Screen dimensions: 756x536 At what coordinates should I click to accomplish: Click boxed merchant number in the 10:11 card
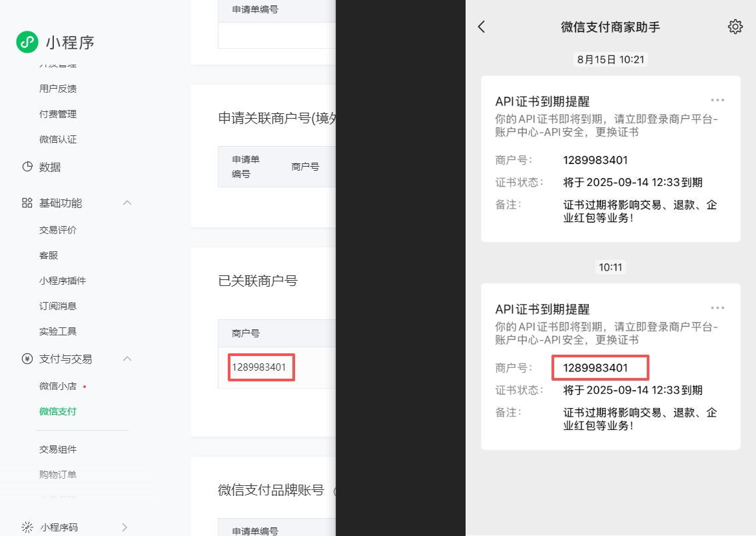point(595,368)
